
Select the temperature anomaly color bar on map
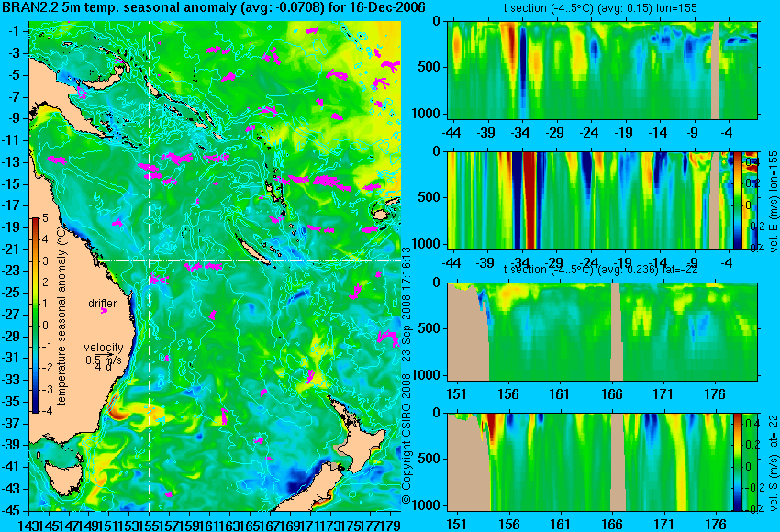pos(35,316)
